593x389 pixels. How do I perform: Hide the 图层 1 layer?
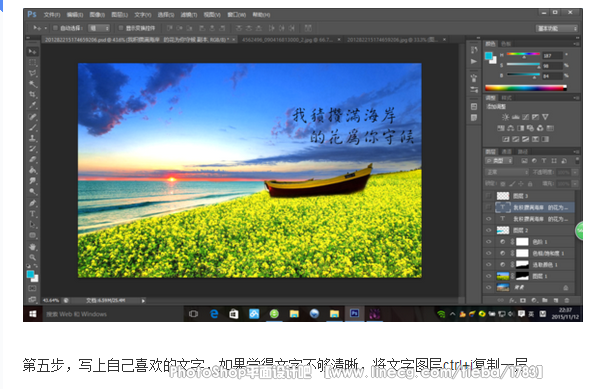pyautogui.click(x=489, y=276)
